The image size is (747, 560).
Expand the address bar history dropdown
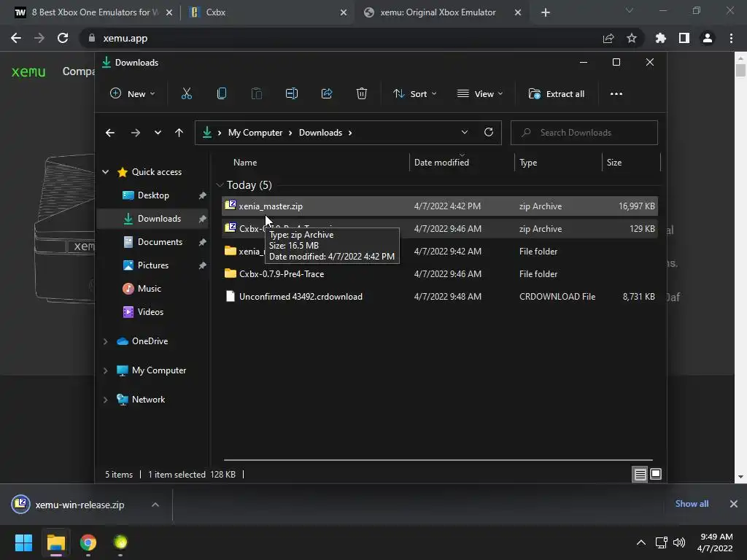point(465,133)
